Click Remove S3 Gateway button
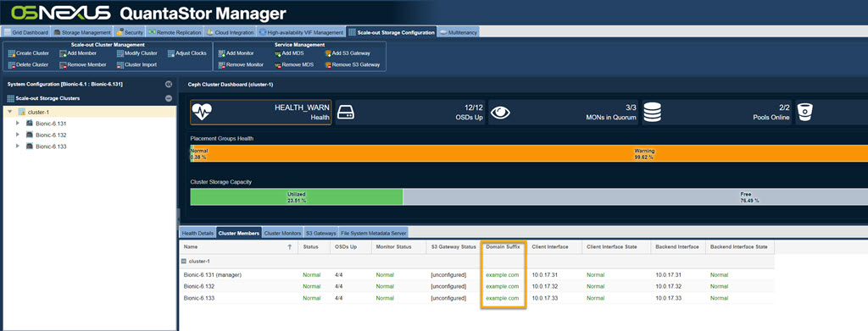The height and width of the screenshot is (331, 868). (x=352, y=64)
